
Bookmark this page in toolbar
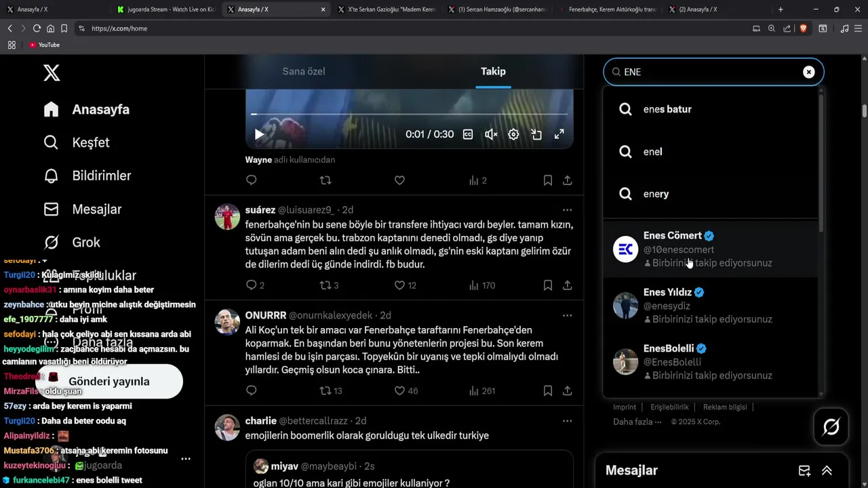tap(64, 28)
